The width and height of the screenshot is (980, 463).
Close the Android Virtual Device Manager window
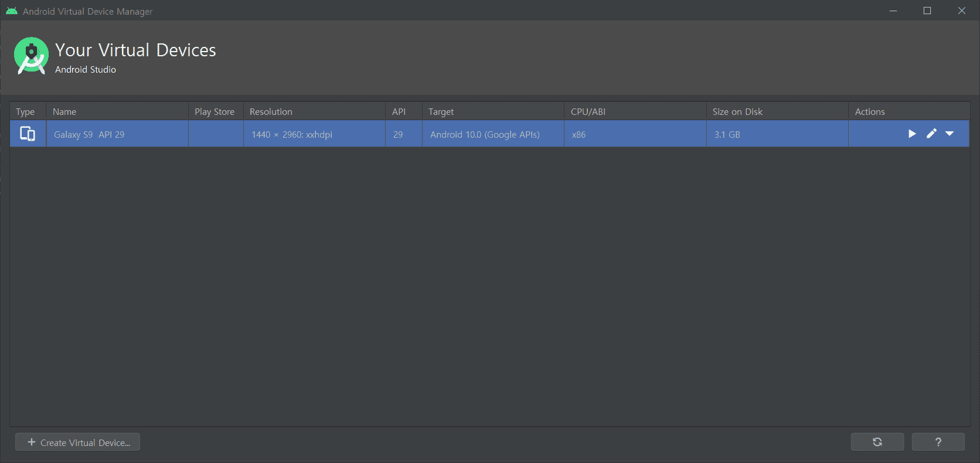[x=962, y=11]
